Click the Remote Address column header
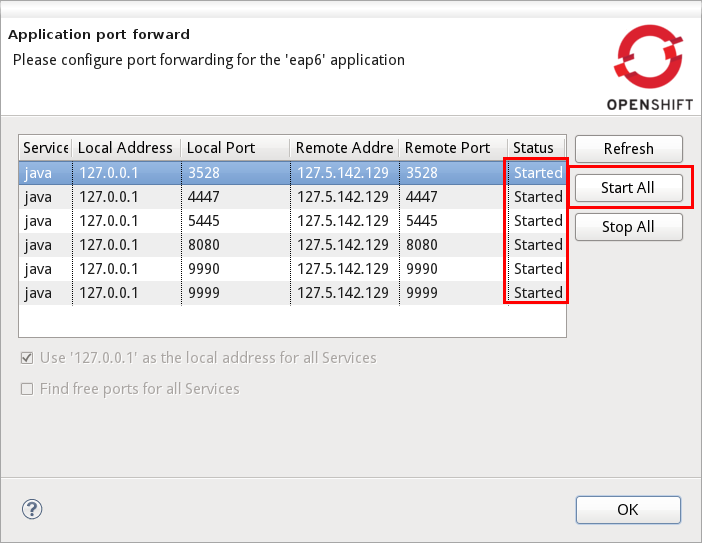 click(343, 148)
